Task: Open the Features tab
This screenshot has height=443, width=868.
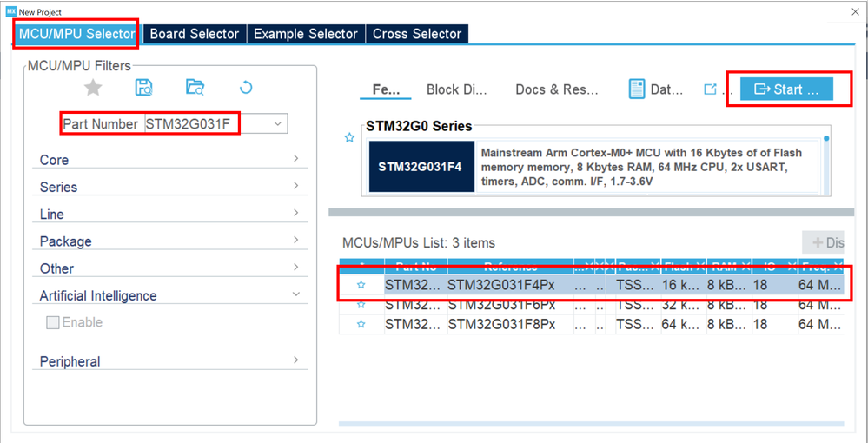Action: coord(386,89)
